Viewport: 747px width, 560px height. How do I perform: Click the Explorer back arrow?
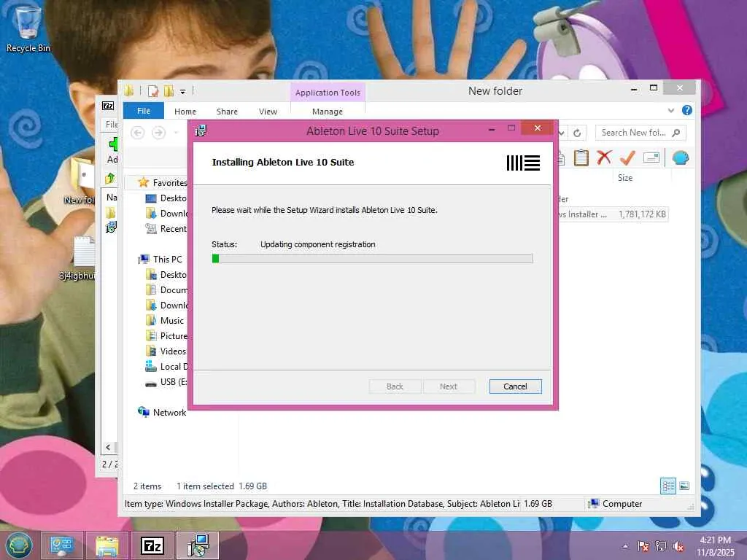(138, 133)
